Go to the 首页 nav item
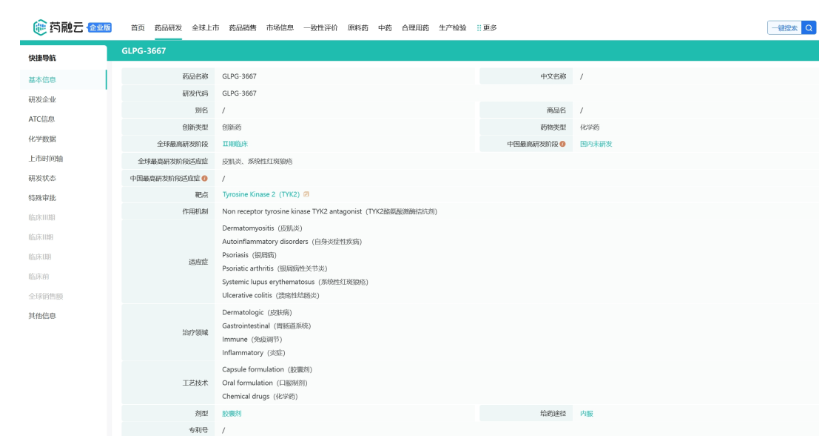Screen dimensions: 819x440 (138, 28)
